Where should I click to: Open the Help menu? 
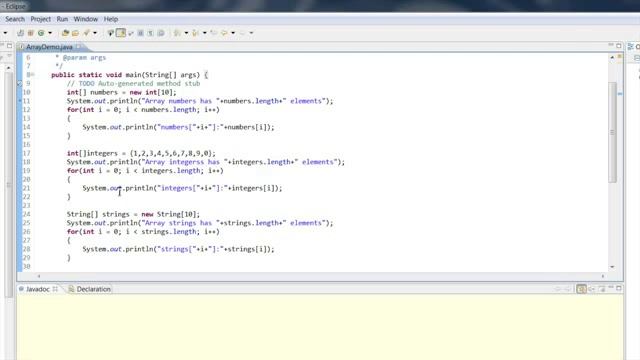coord(111,19)
